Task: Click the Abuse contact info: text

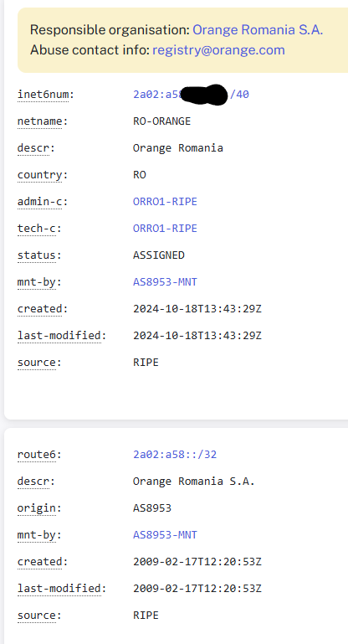Action: (90, 50)
